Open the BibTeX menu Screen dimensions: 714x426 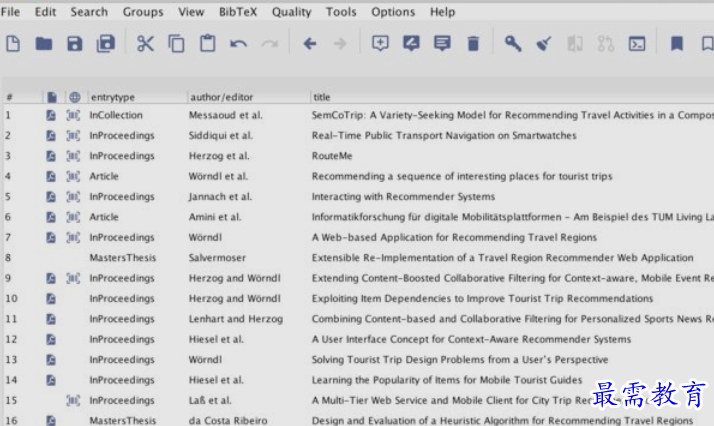pos(238,12)
